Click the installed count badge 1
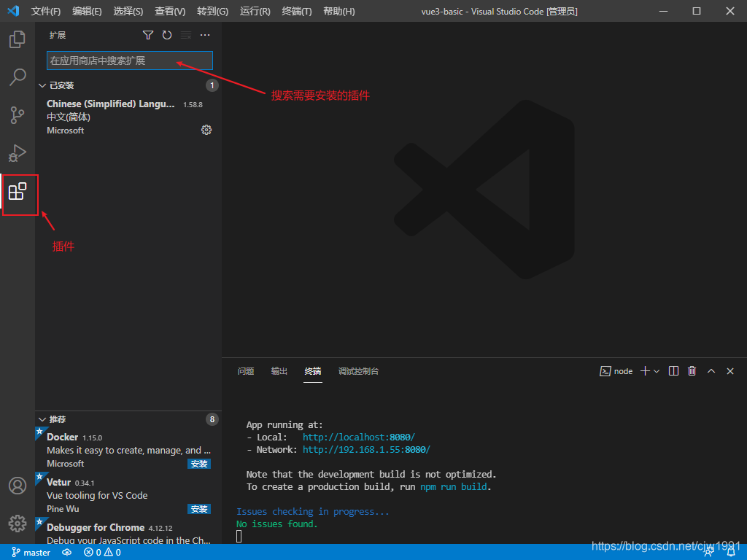 212,86
